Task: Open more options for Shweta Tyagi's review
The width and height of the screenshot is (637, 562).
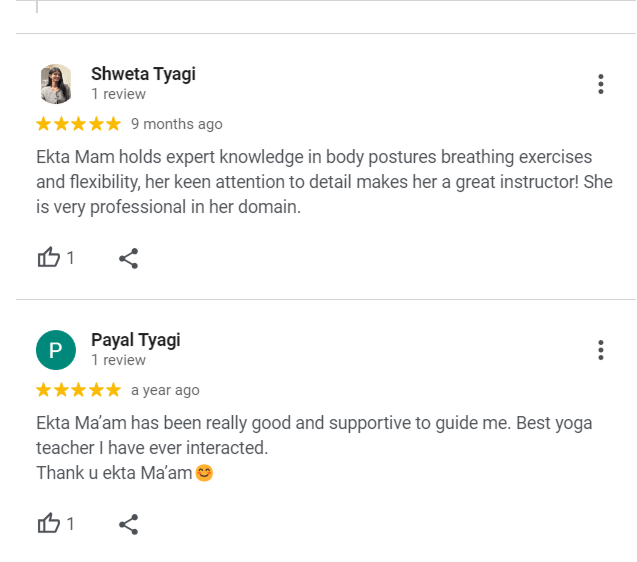Action: tap(600, 84)
